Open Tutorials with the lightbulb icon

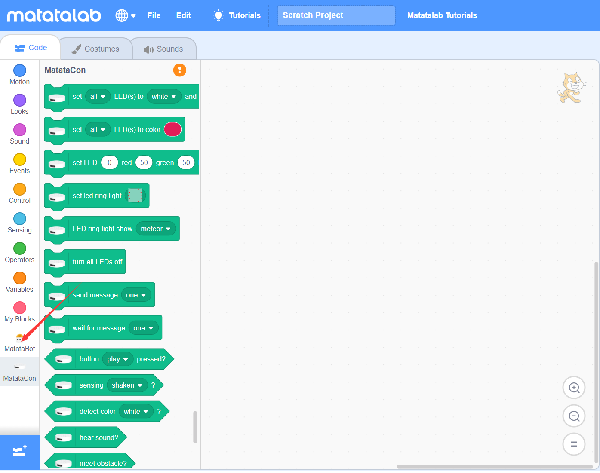tap(237, 15)
